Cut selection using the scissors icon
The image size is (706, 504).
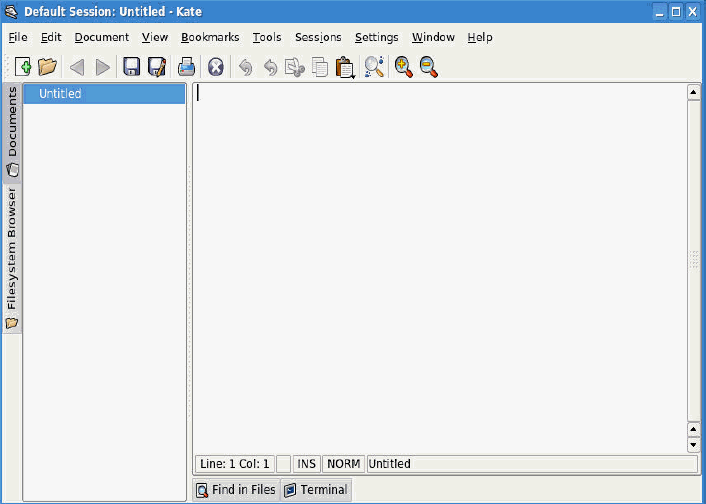click(295, 68)
